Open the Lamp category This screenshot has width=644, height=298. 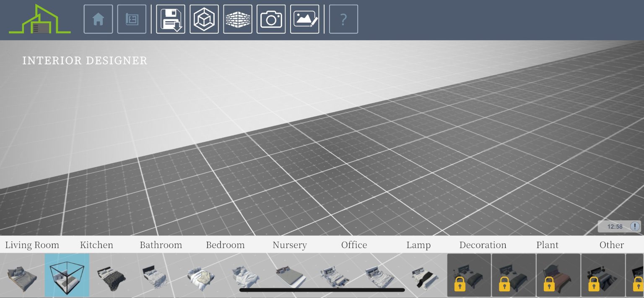click(418, 245)
